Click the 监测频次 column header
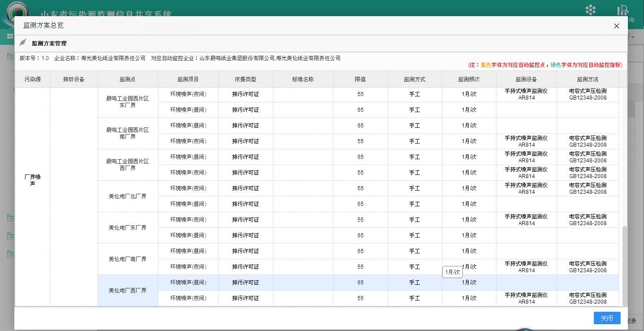 (469, 78)
